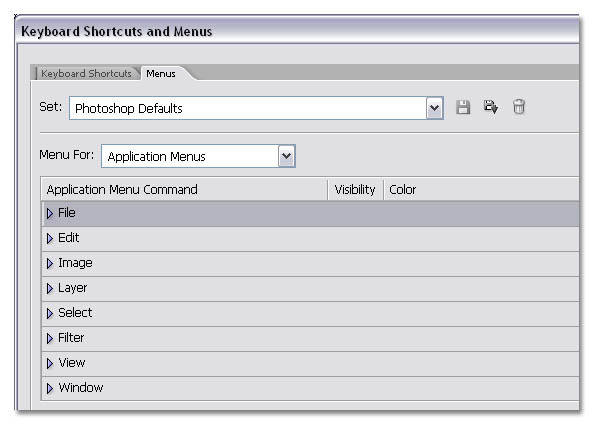Image resolution: width=593 pixels, height=424 pixels.
Task: Create a new set based on current menus
Action: (x=491, y=107)
